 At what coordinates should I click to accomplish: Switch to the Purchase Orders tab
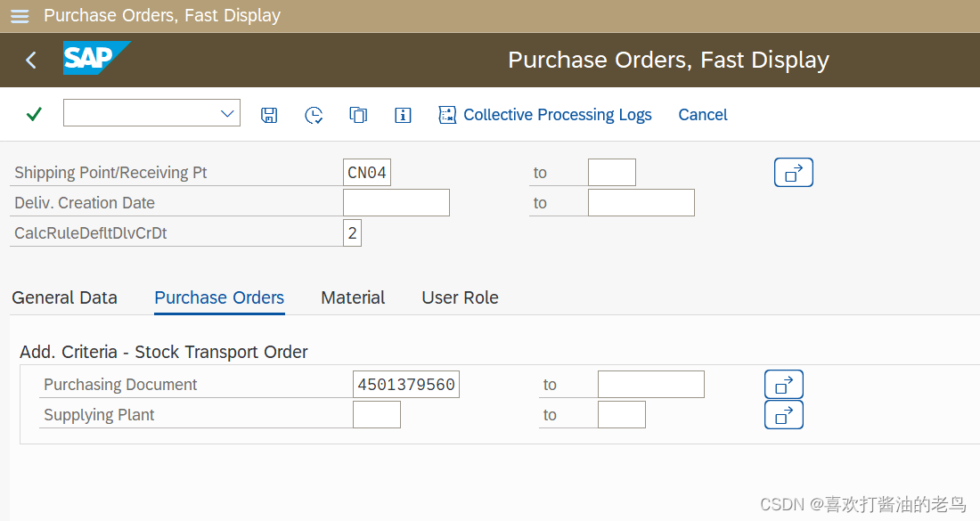[x=219, y=297]
